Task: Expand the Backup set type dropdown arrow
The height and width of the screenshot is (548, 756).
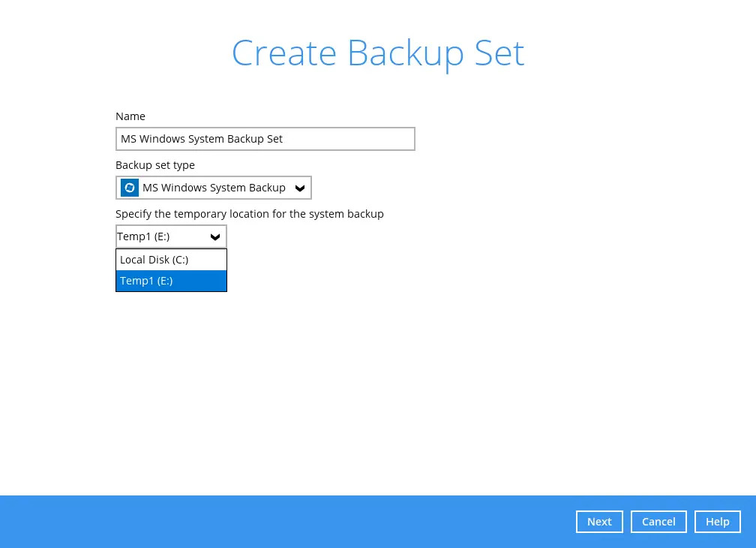Action: pyautogui.click(x=300, y=188)
